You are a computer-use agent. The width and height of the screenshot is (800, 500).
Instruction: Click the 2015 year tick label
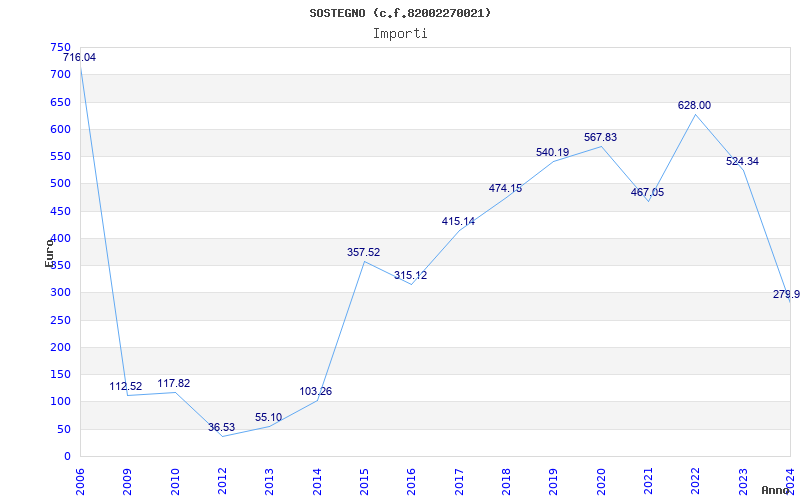click(x=364, y=482)
